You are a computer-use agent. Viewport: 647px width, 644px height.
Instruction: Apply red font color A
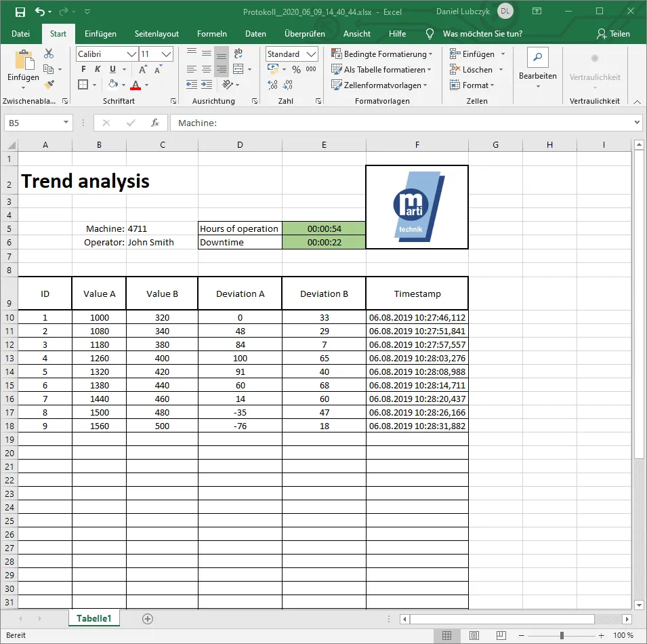point(135,85)
